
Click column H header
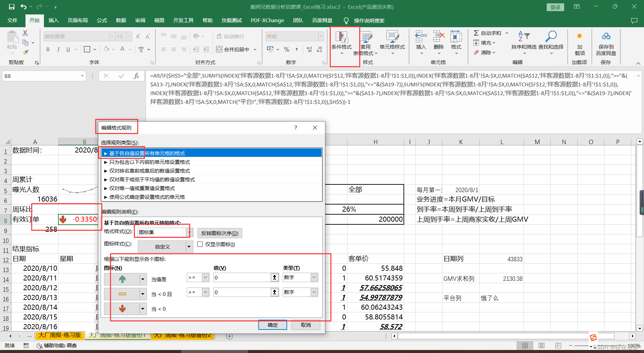(x=375, y=142)
